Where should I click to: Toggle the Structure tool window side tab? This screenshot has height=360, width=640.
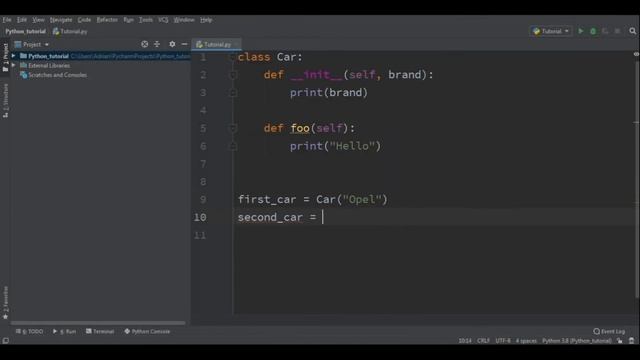(x=5, y=100)
